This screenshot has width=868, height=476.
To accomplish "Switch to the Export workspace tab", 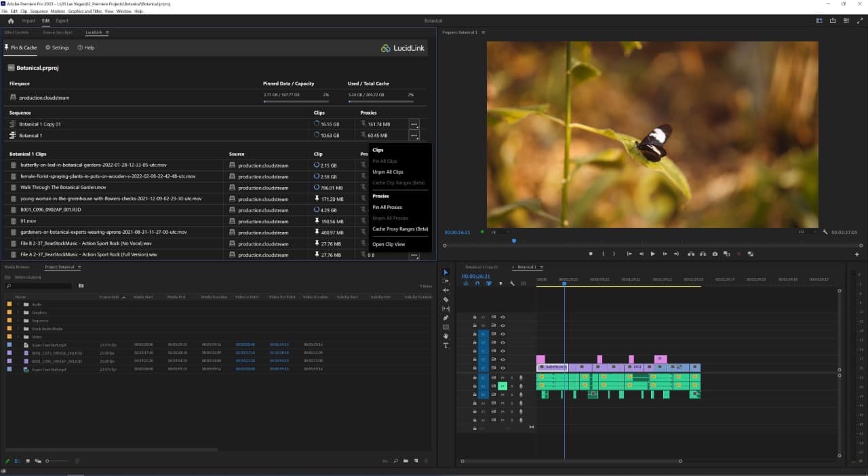I will 62,21.
